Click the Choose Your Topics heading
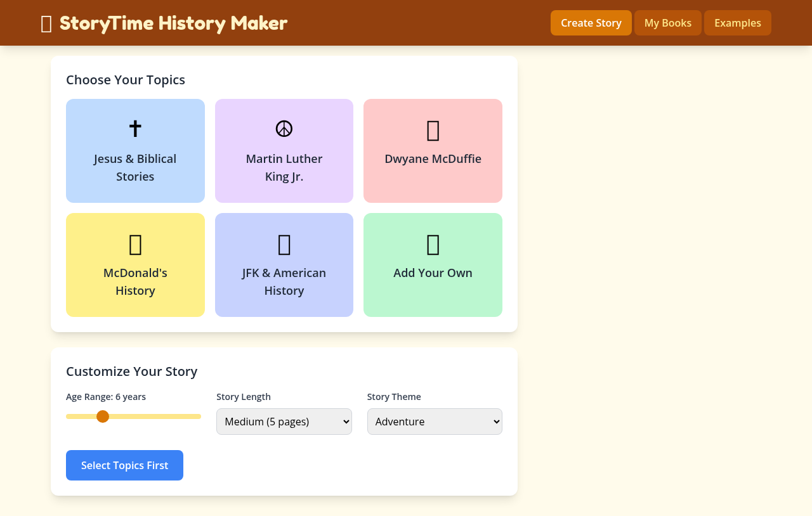The image size is (812, 516). click(126, 80)
